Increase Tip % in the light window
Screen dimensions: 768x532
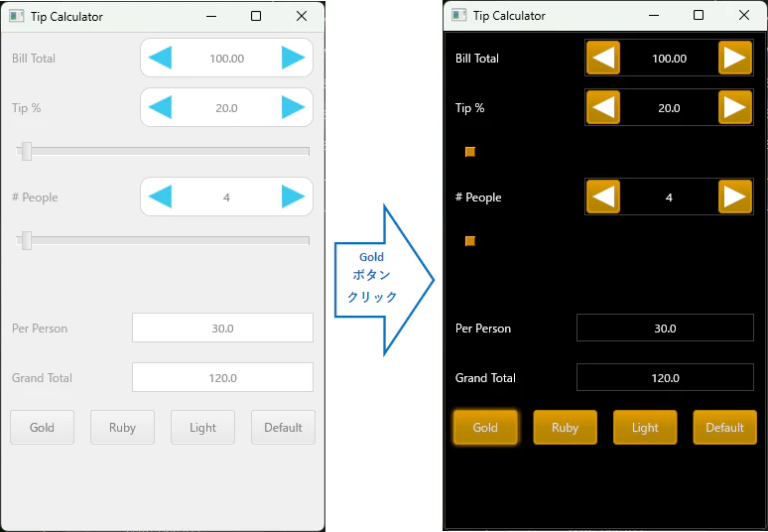point(294,107)
